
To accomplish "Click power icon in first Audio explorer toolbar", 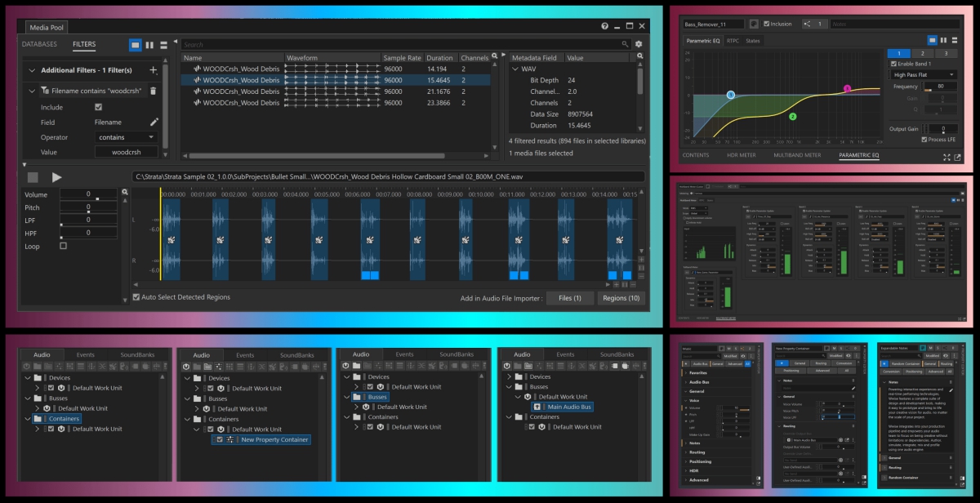I will (27, 367).
